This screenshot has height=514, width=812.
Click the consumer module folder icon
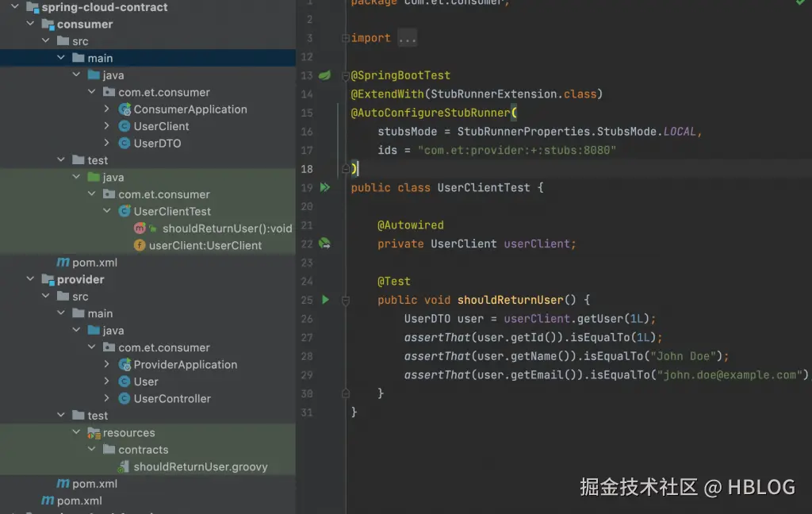pyautogui.click(x=48, y=25)
